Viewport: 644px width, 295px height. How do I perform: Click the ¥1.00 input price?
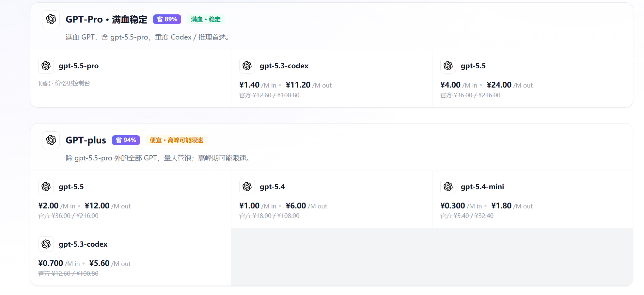pyautogui.click(x=249, y=206)
